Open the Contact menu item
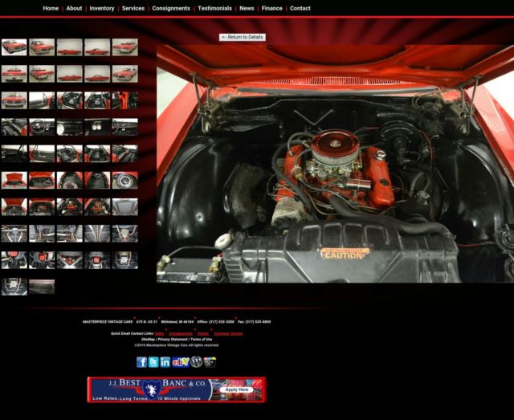Screen dimensions: 514x420 pos(300,8)
